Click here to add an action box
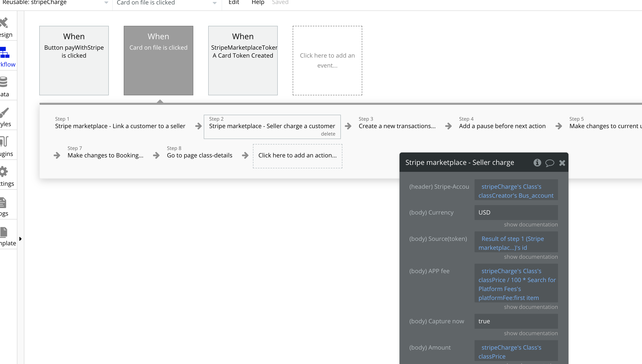The width and height of the screenshot is (642, 364). pos(298,156)
